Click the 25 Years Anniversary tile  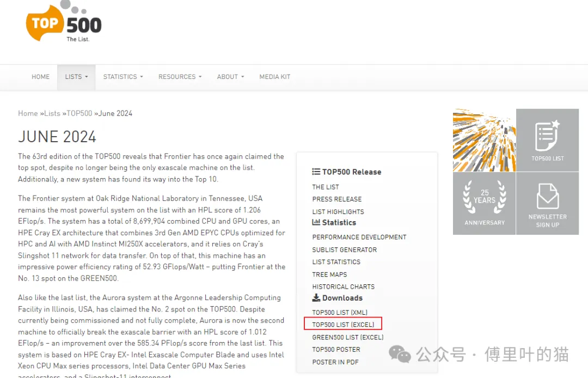click(x=484, y=203)
